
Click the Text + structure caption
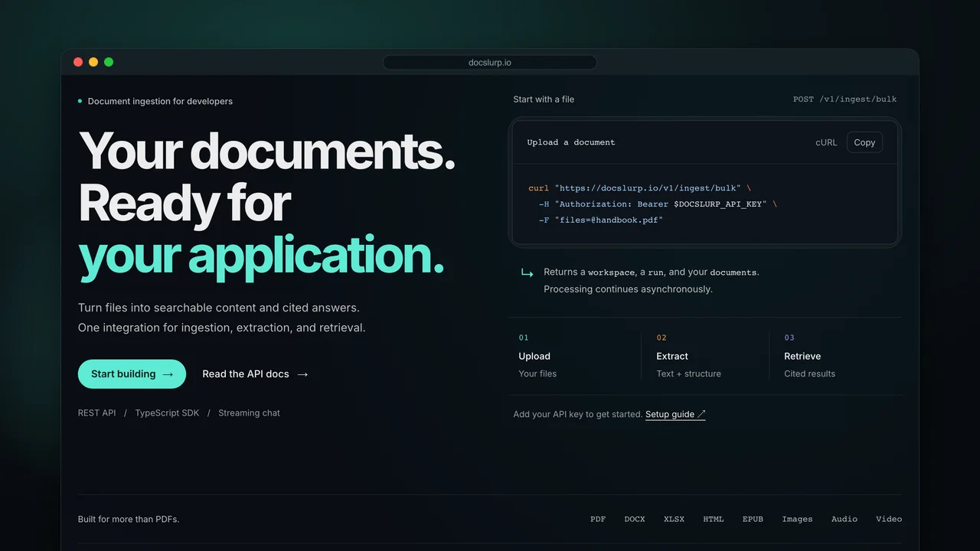tap(688, 374)
